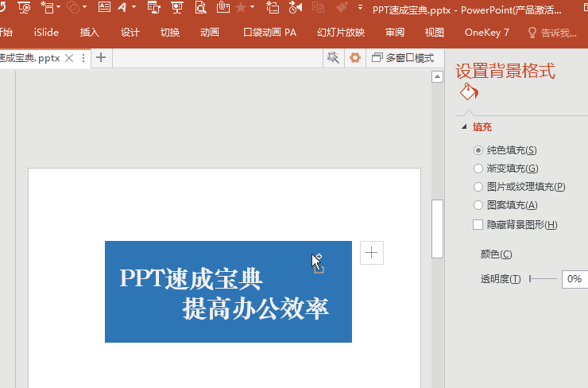
Task: Click the pin star icon in tab bar
Action: [x=333, y=58]
